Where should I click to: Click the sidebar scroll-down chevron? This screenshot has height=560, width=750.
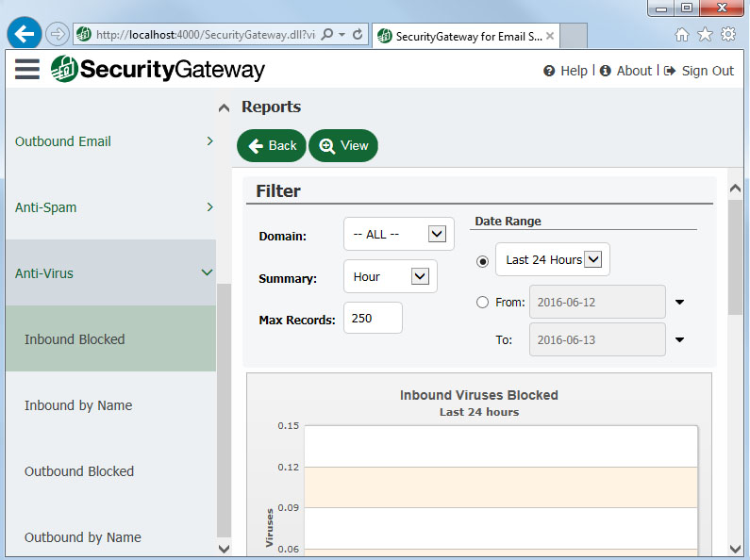[x=224, y=549]
